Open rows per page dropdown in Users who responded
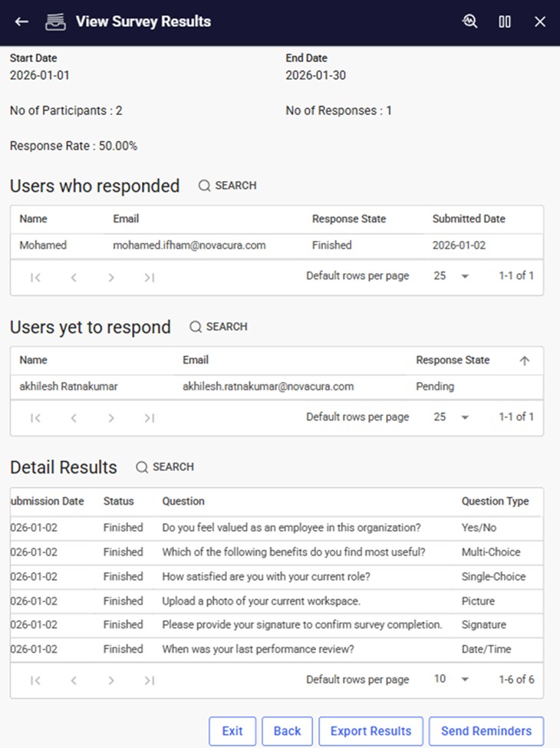This screenshot has width=560, height=748. [x=450, y=276]
